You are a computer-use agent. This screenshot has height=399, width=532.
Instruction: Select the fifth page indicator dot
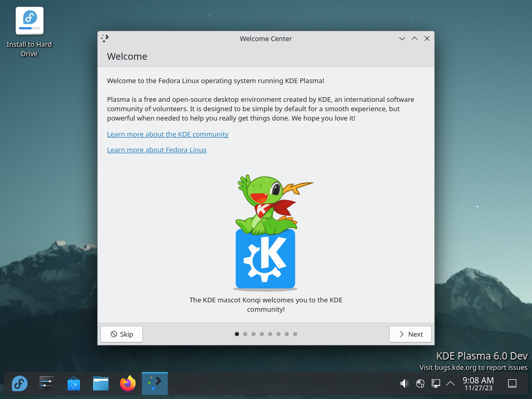(x=270, y=334)
